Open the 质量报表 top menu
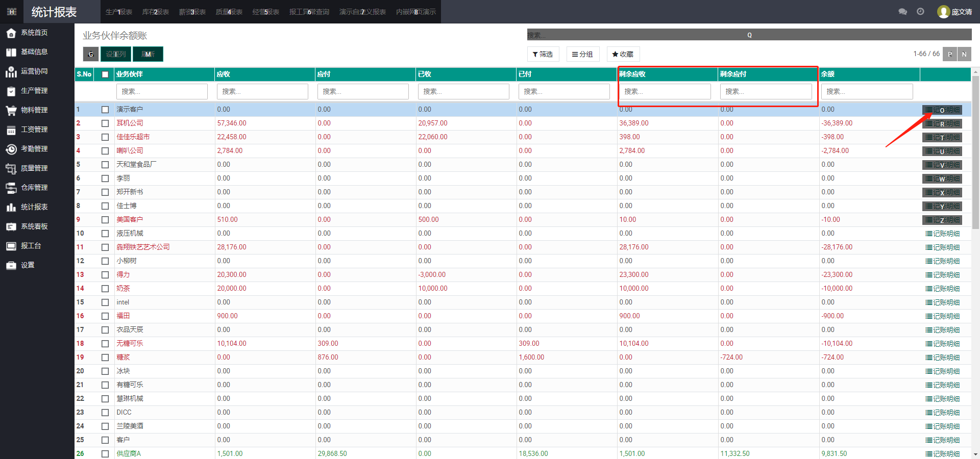 (229, 12)
